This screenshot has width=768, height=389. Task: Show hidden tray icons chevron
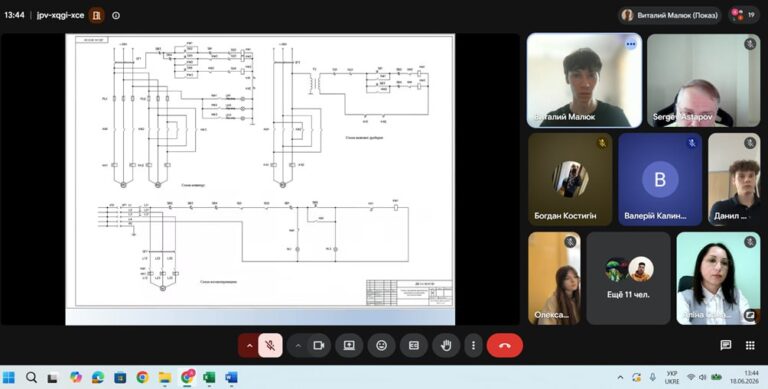pyautogui.click(x=621, y=377)
